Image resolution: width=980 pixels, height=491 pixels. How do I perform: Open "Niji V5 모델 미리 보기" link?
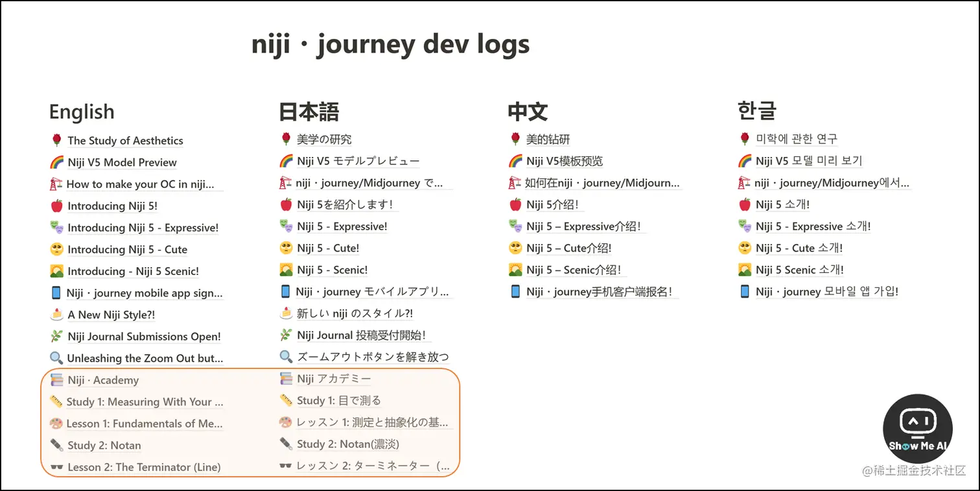[809, 161]
